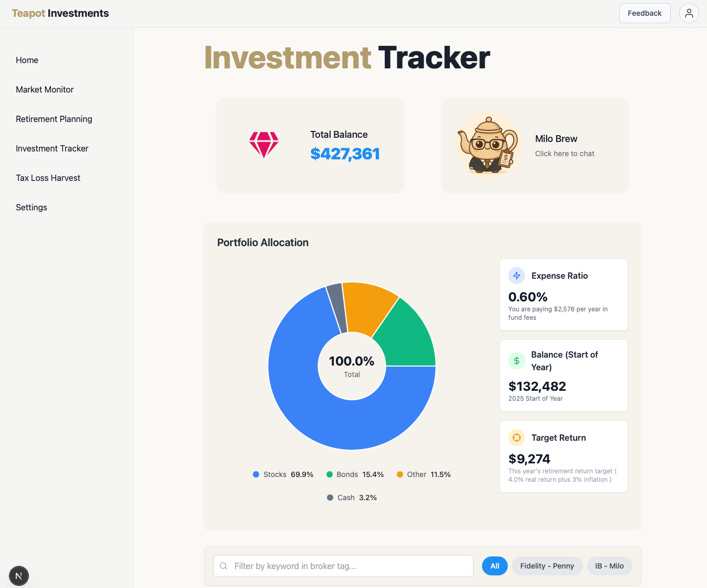Screen dimensions: 707x588
Task: Click the Bonds 15.4% legend label
Action: point(360,474)
